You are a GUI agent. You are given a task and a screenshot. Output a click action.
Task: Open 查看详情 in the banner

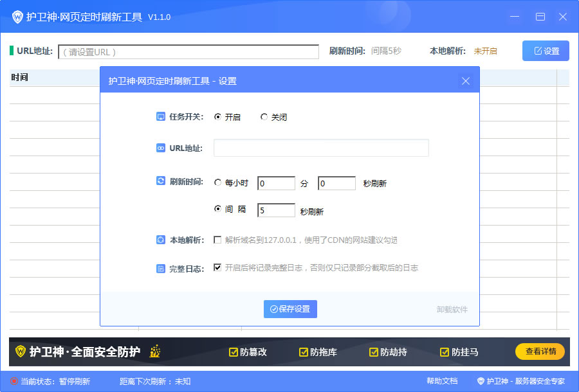pyautogui.click(x=540, y=352)
